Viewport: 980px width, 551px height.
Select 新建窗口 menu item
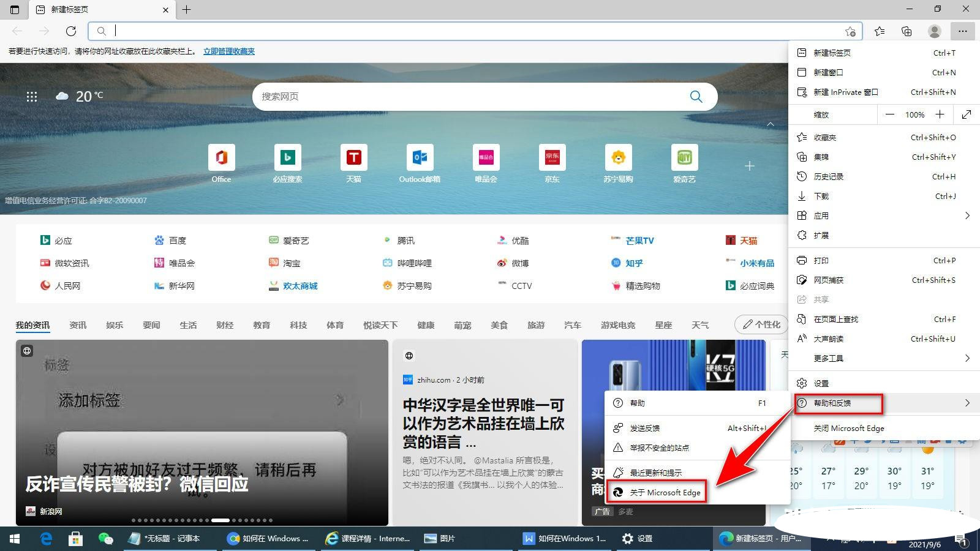884,72
